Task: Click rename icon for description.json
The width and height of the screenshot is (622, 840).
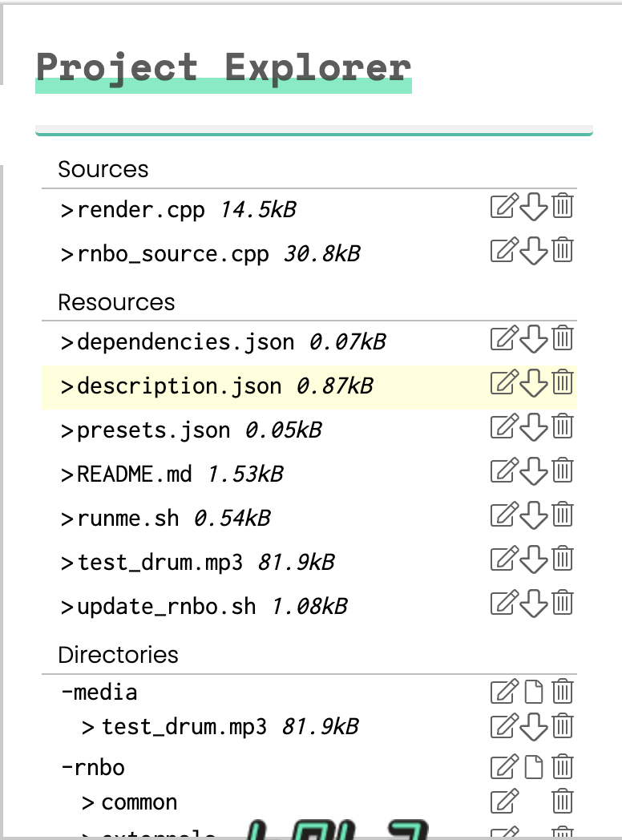Action: point(503,383)
